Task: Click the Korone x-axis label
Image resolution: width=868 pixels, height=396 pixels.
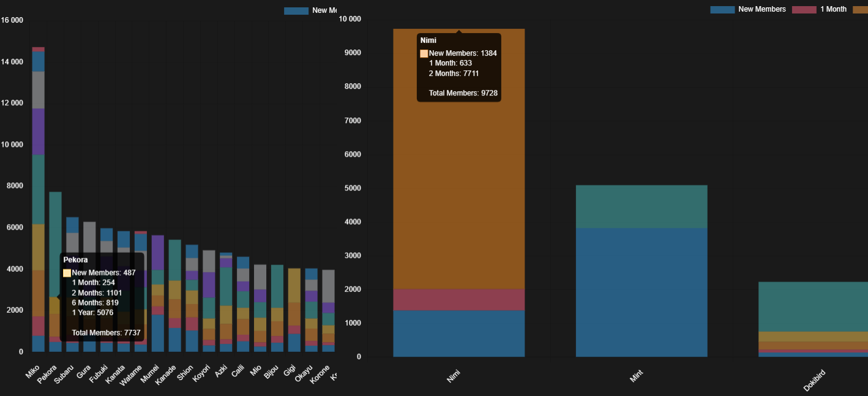Action: click(320, 375)
